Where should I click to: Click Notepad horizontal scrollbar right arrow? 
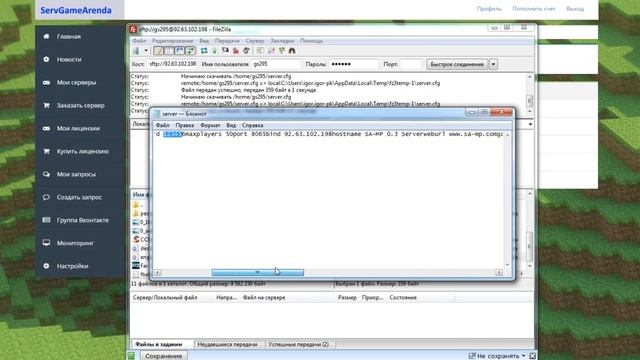coord(499,272)
